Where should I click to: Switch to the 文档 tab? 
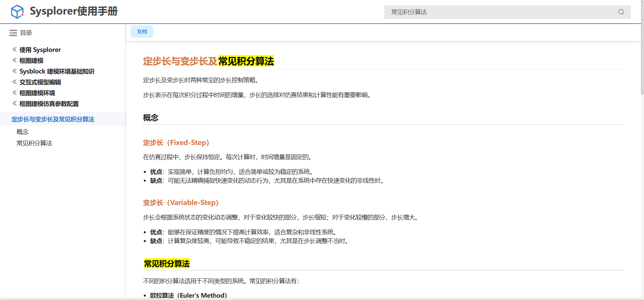tap(142, 32)
